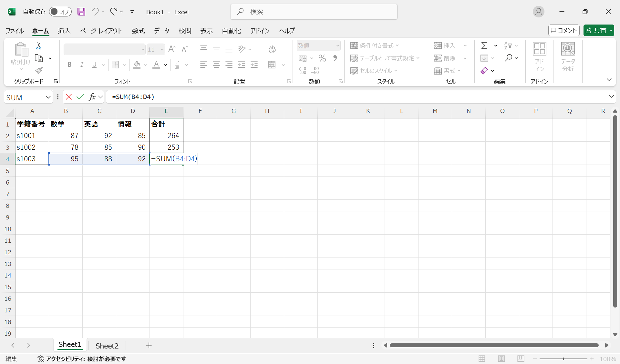
Task: Switch to the Sheet2 tab
Action: click(107, 346)
